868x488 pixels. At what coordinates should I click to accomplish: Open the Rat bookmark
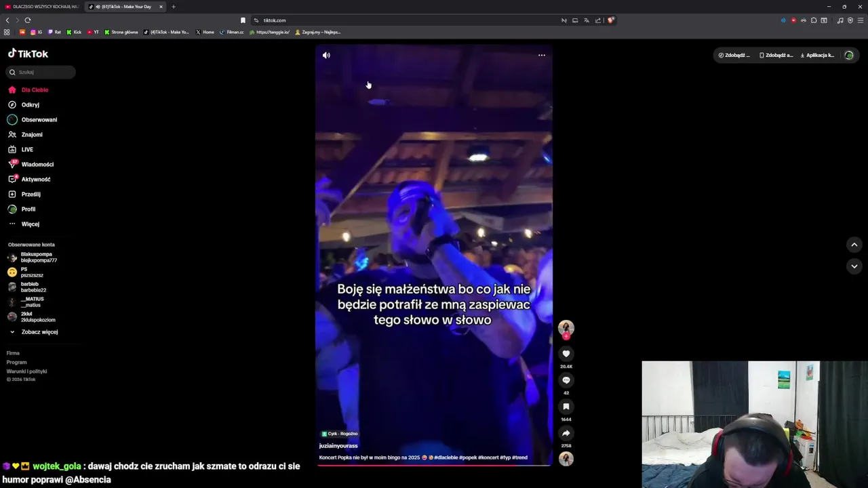[x=54, y=32]
